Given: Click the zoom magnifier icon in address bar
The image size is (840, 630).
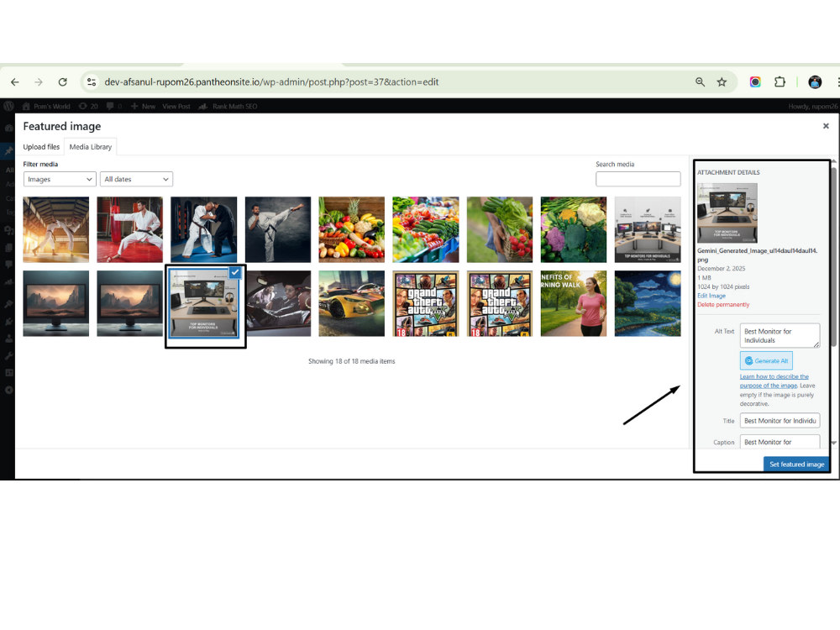Looking at the screenshot, I should click(x=700, y=82).
